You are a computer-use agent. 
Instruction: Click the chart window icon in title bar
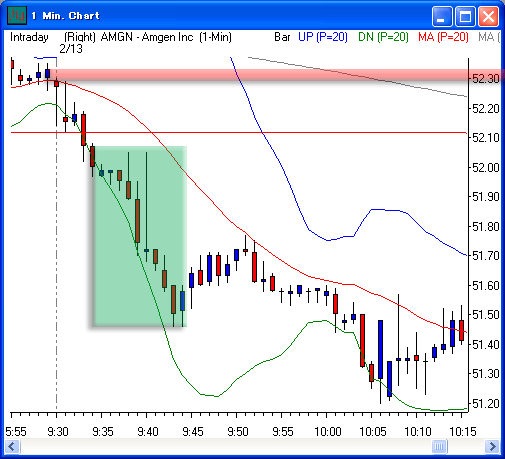click(x=17, y=16)
